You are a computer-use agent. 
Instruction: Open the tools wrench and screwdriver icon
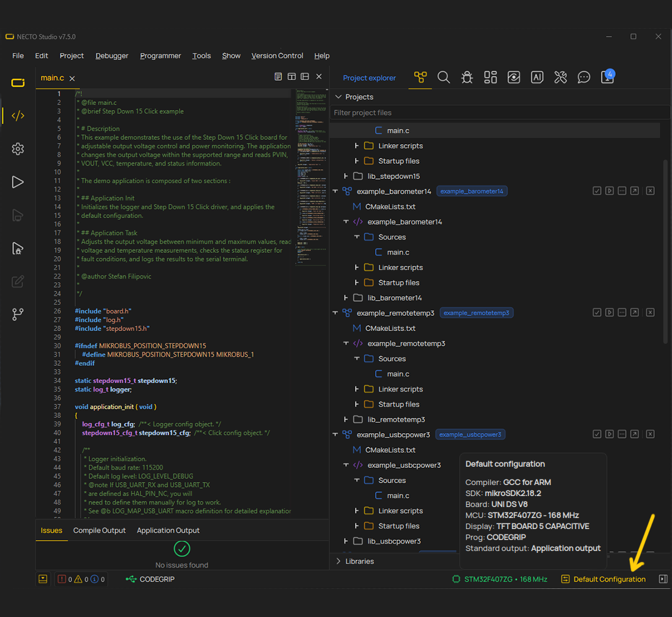[x=561, y=77]
